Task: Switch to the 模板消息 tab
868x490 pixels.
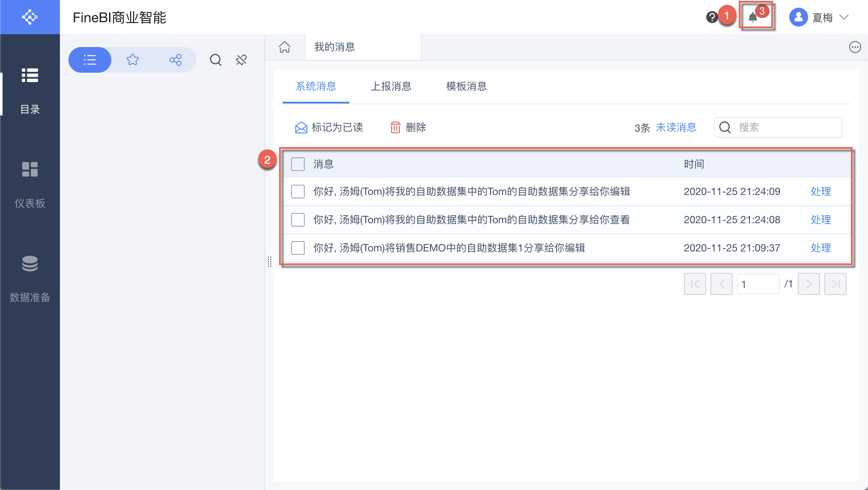Action: pyautogui.click(x=466, y=86)
